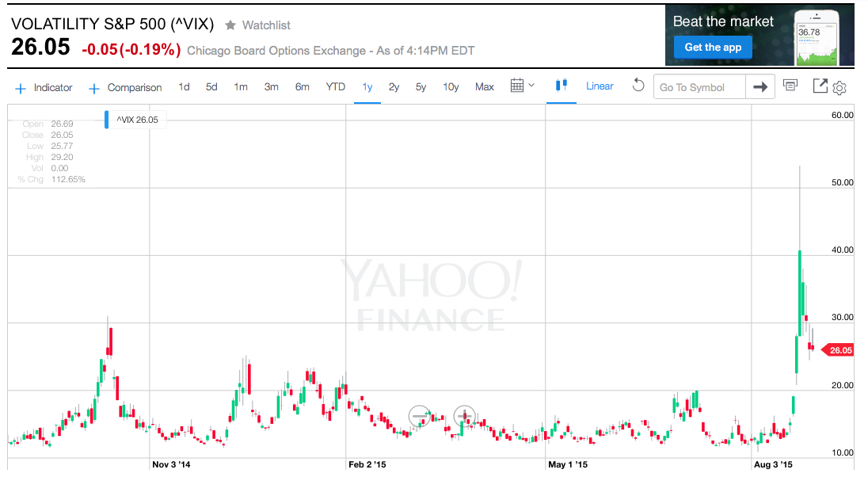Expand the calendar dropdown chevron
The image size is (868, 477).
point(531,86)
